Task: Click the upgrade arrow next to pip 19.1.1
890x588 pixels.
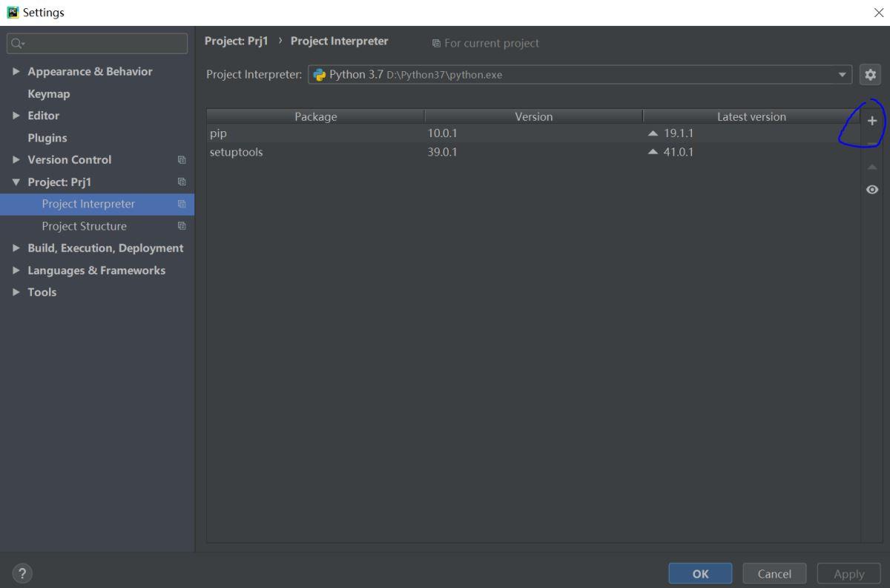Action: tap(653, 134)
